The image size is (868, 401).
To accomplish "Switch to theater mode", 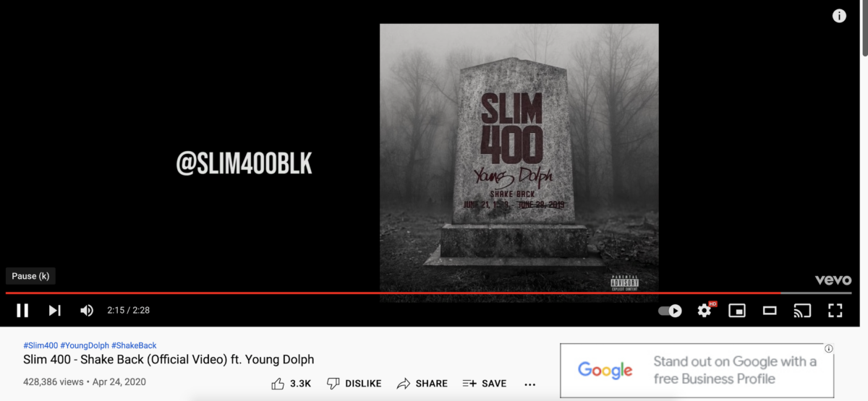I will 770,311.
